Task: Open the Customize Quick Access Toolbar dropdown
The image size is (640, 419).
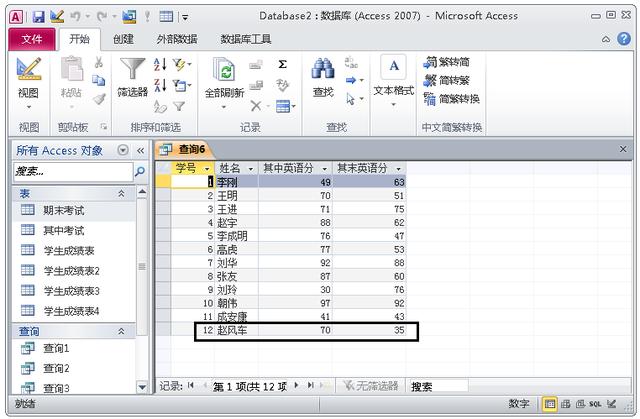Action: click(185, 17)
